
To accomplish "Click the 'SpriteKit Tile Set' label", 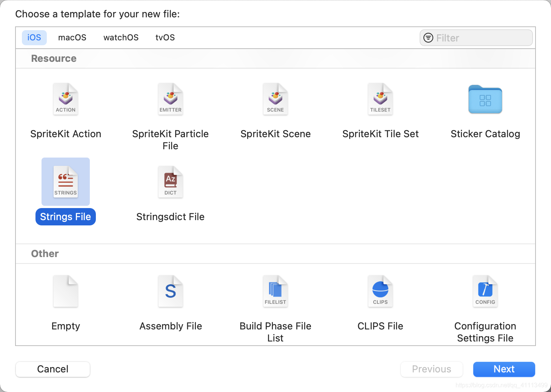I will point(380,134).
